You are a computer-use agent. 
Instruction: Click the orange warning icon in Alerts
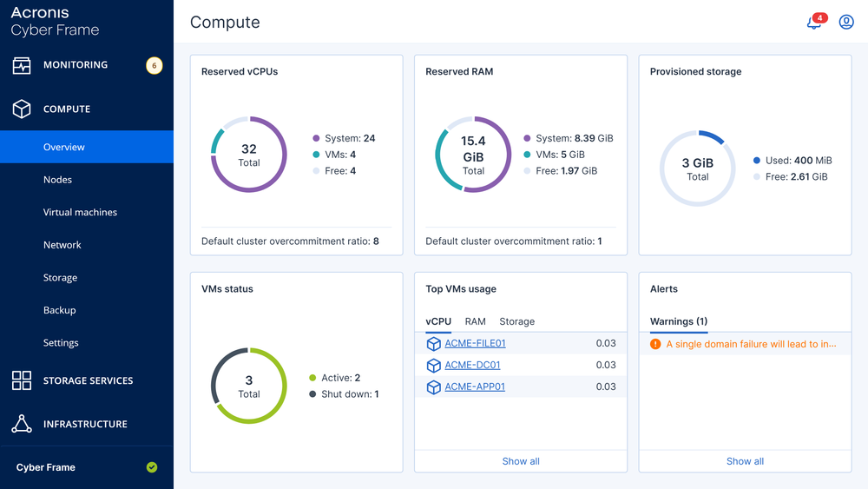[x=655, y=344]
